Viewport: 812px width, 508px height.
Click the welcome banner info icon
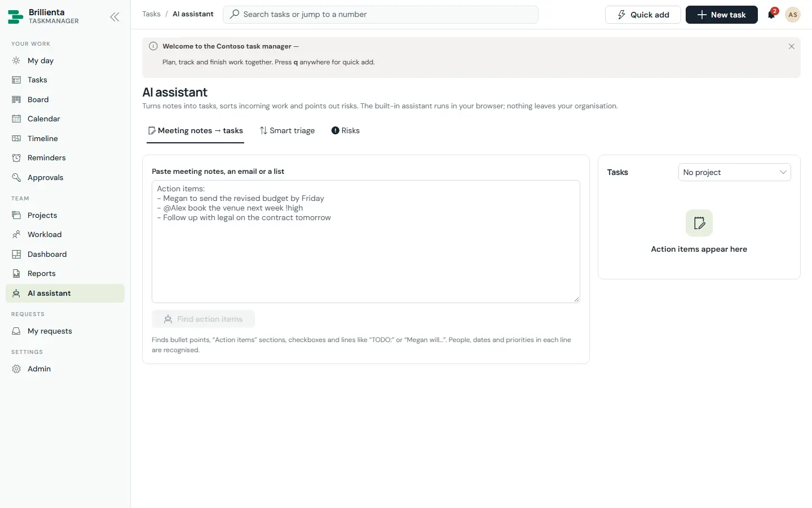coord(153,46)
